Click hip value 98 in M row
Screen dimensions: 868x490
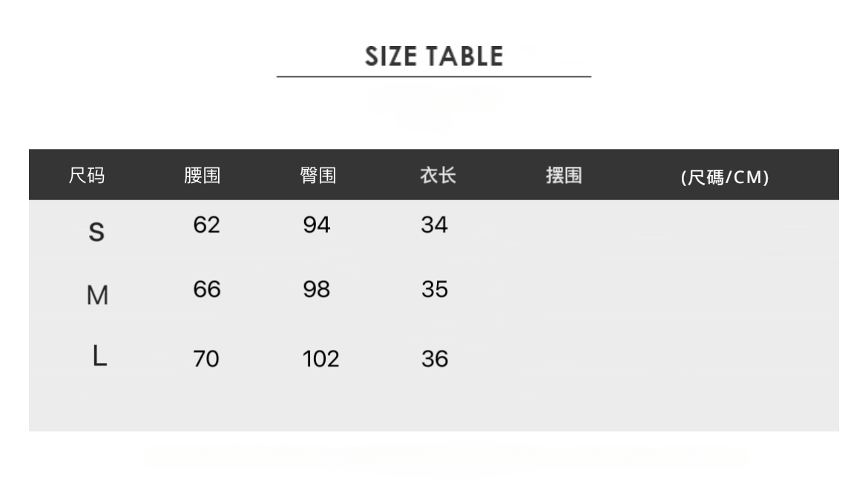coord(317,289)
